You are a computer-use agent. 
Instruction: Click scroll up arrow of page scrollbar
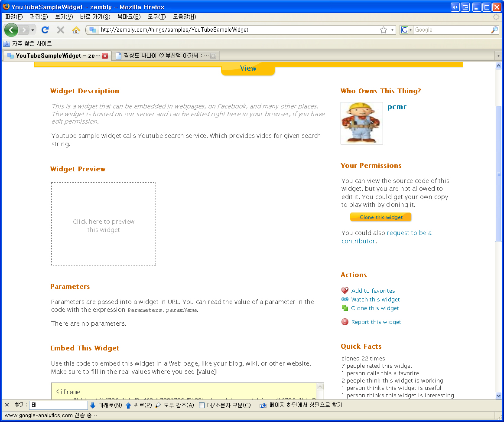click(498, 65)
